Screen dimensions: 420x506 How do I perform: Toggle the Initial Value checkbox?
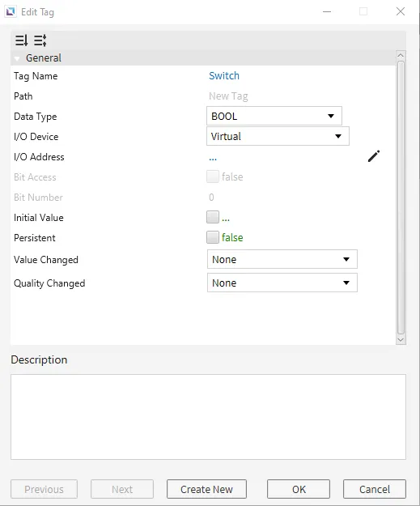(x=213, y=217)
